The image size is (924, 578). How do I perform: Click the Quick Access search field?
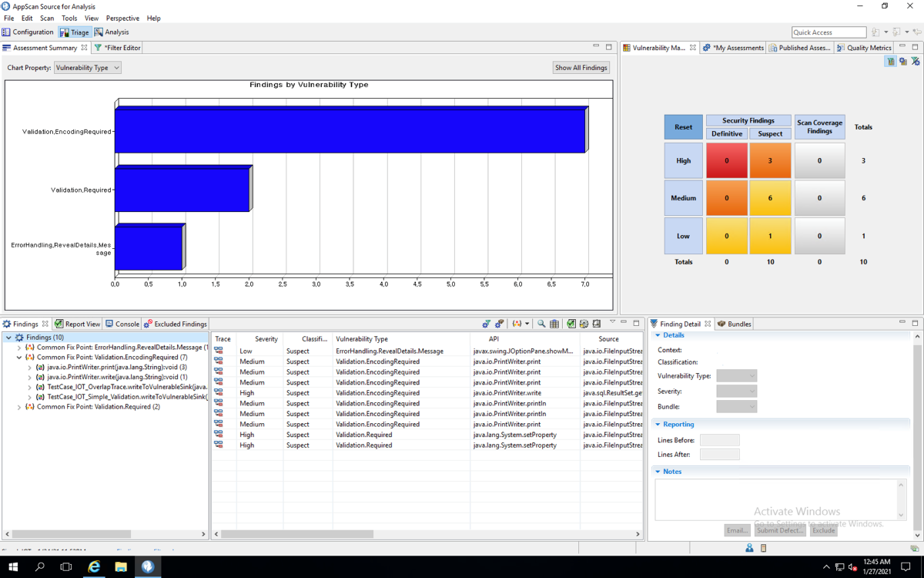829,32
